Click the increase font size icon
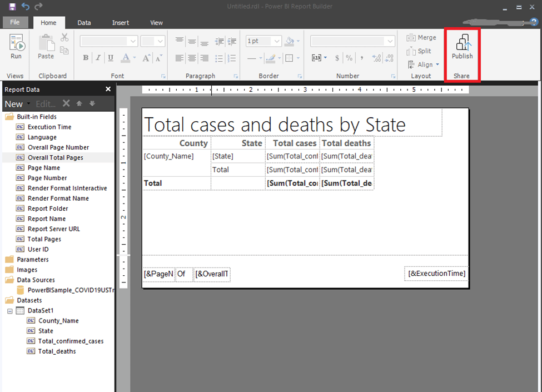The width and height of the screenshot is (542, 392). click(146, 58)
